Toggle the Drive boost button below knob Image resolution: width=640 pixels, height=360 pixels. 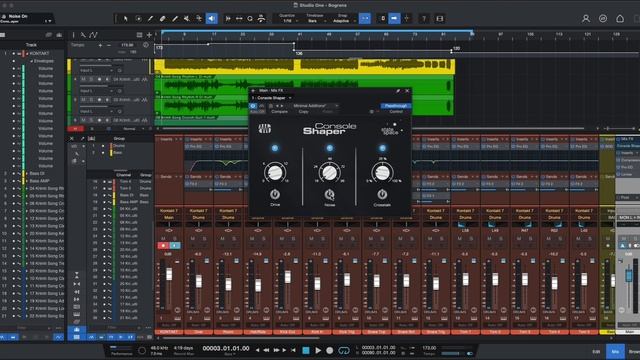coord(275,194)
